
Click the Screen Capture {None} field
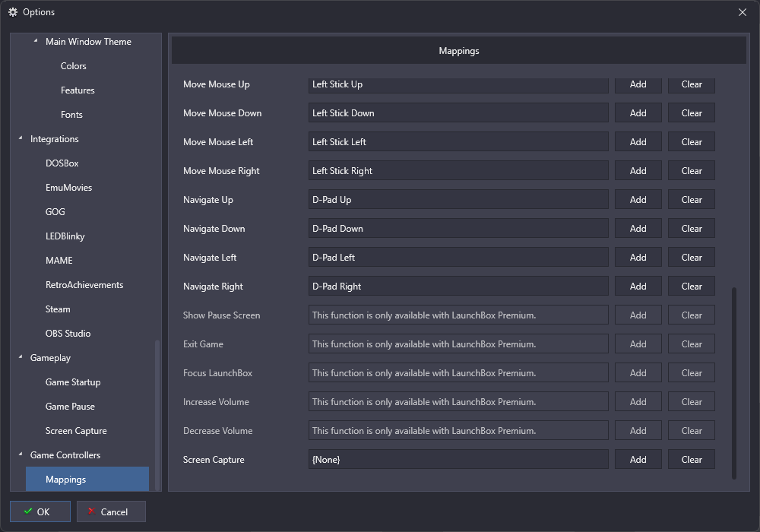[x=458, y=459]
